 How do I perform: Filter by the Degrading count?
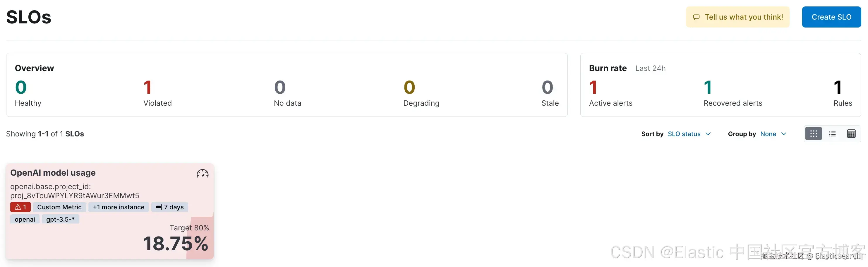point(409,88)
